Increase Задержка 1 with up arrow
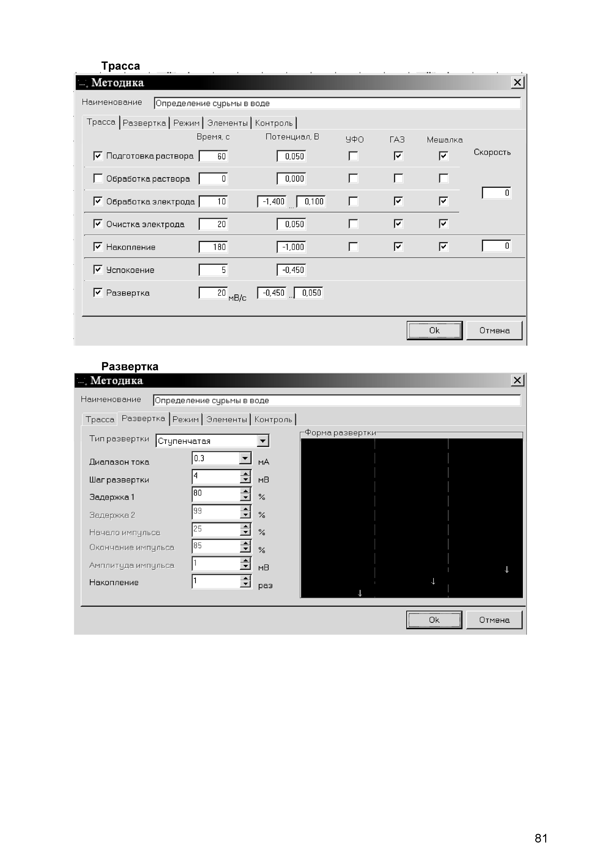The height and width of the screenshot is (868, 614). [x=246, y=491]
